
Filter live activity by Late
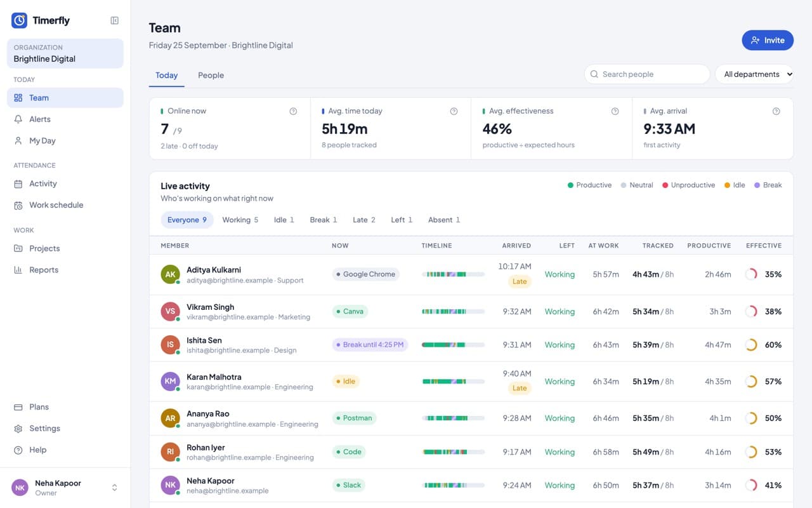pos(363,220)
